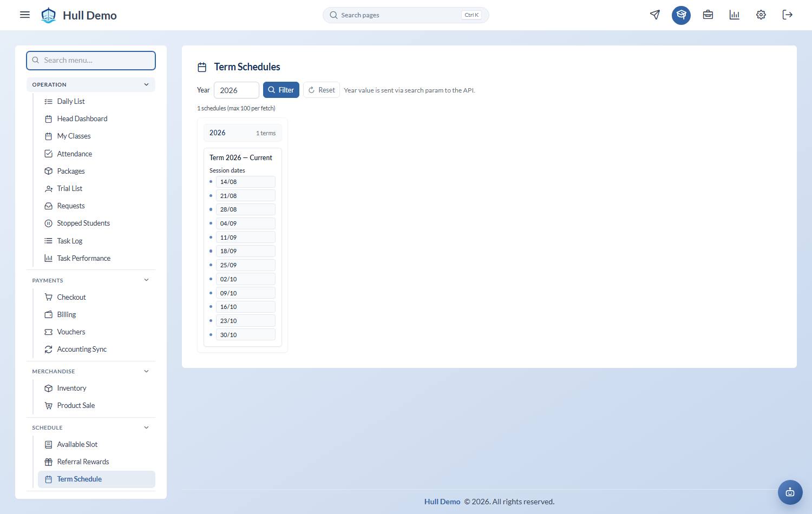Open the bar chart reports icon
This screenshot has width=812, height=514.
734,15
